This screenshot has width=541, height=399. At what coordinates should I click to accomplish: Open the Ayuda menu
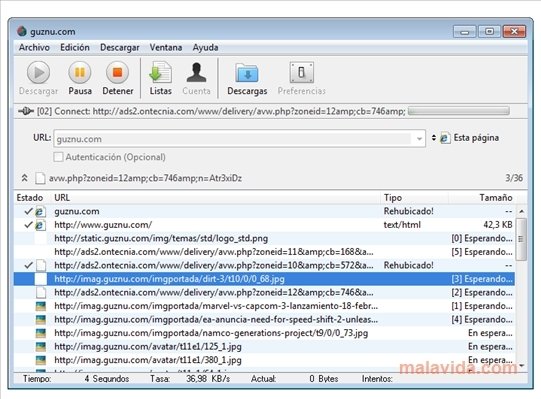(x=205, y=47)
